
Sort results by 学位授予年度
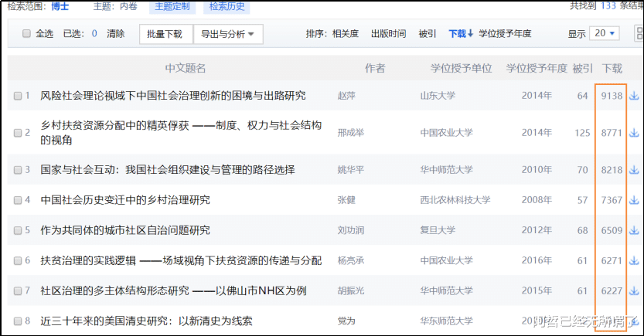pos(505,34)
